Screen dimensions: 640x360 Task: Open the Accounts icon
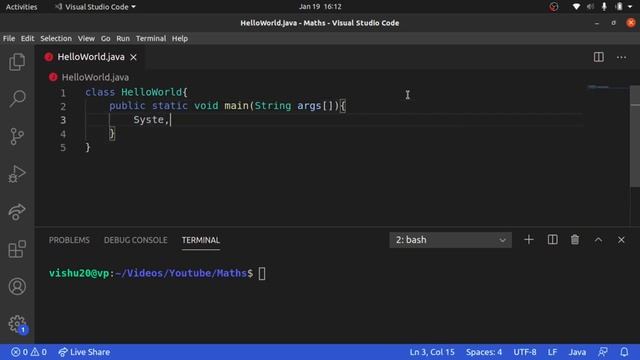17,286
